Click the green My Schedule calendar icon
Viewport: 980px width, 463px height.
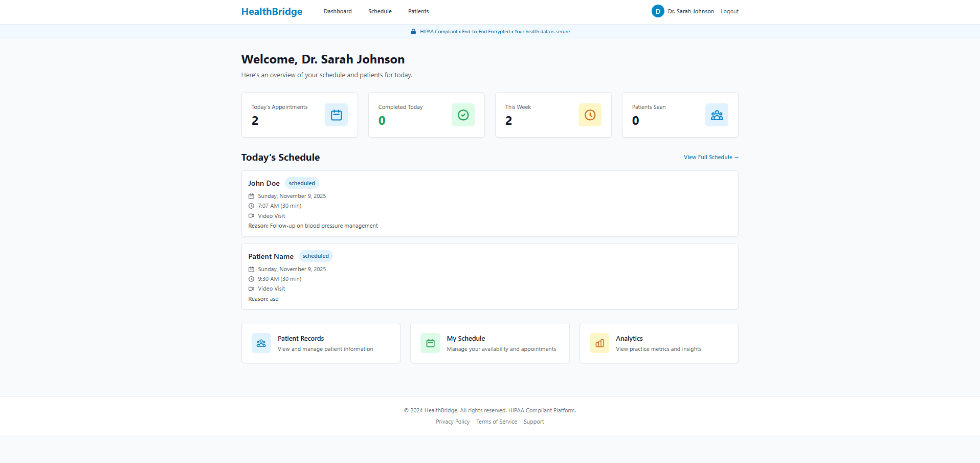(430, 343)
